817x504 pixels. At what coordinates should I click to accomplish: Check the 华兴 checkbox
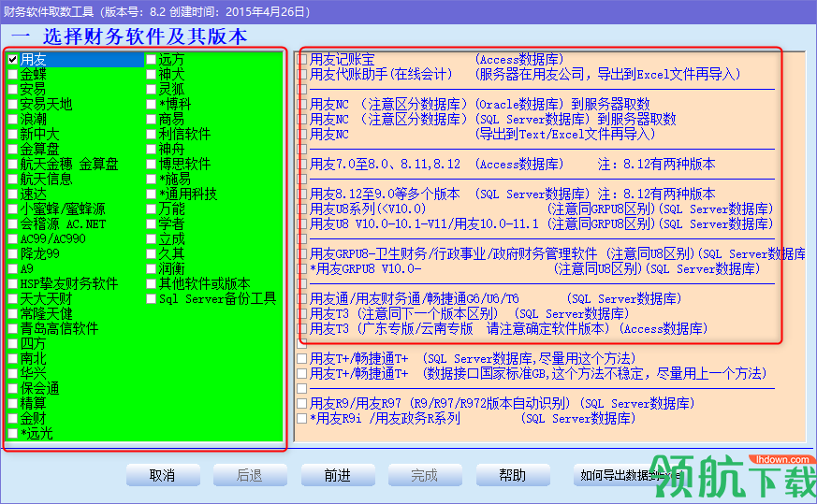click(13, 374)
